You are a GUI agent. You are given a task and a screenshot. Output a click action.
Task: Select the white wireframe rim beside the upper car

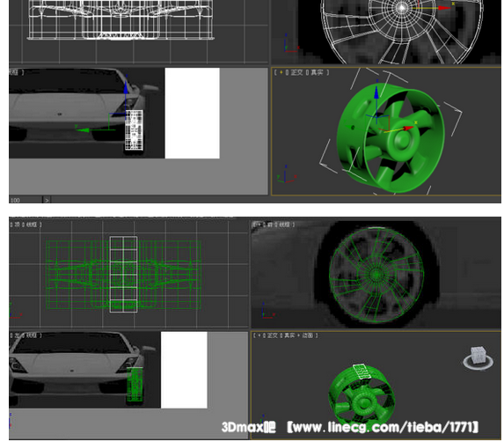coord(134,130)
